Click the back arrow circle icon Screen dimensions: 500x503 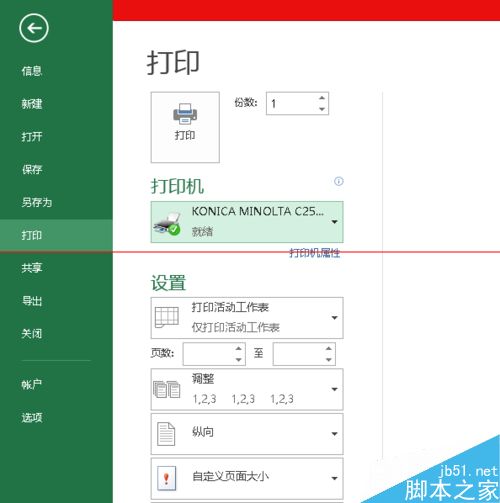[34, 28]
